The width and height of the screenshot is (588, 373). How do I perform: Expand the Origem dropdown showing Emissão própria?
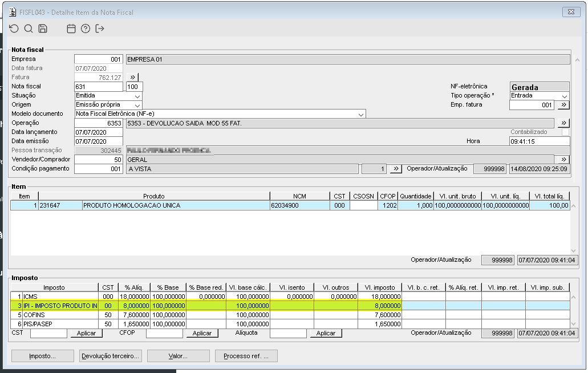(x=137, y=105)
